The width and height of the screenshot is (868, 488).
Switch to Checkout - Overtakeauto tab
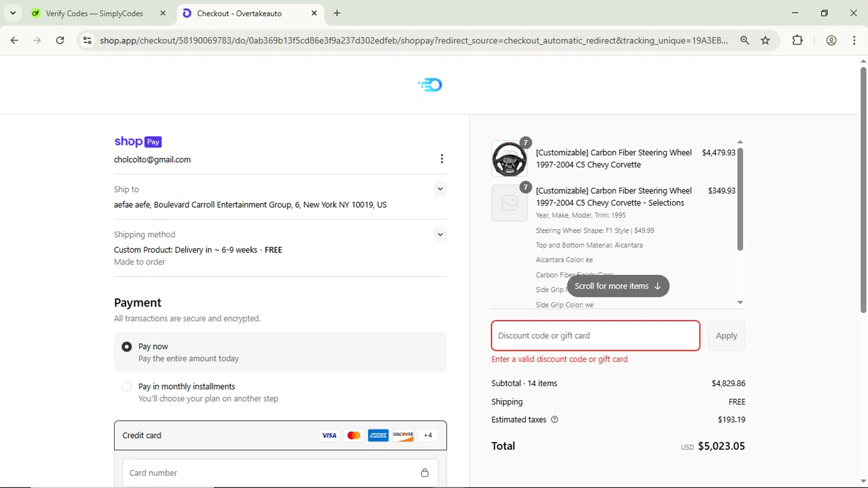[x=250, y=13]
